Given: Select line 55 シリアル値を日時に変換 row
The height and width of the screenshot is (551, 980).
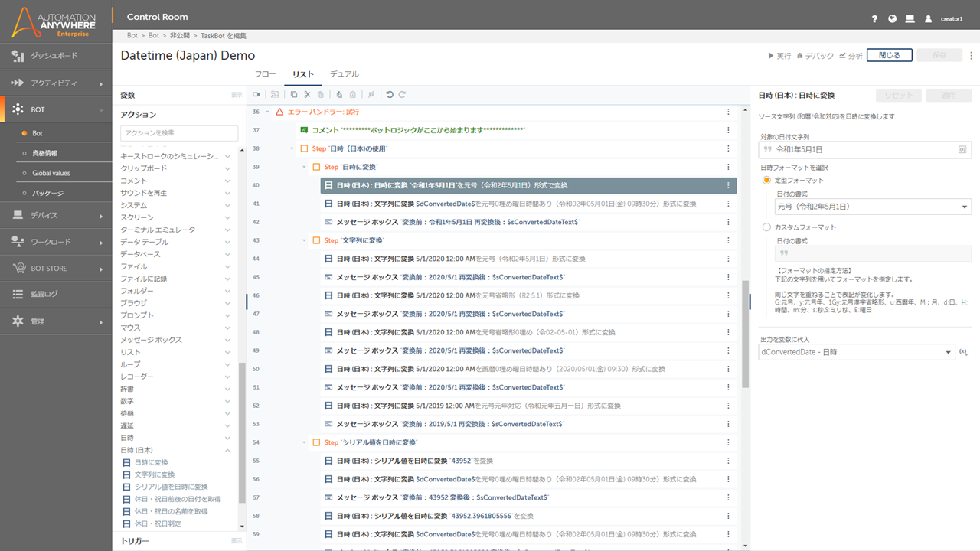Looking at the screenshot, I should [529, 461].
